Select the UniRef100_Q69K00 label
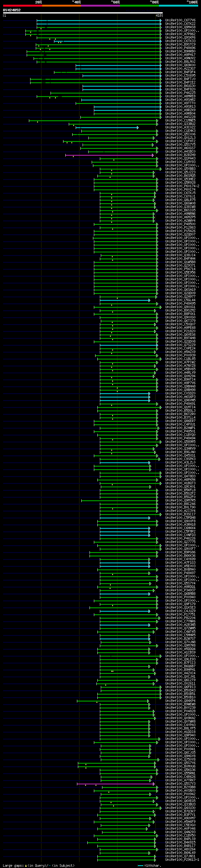 [x=180, y=65]
